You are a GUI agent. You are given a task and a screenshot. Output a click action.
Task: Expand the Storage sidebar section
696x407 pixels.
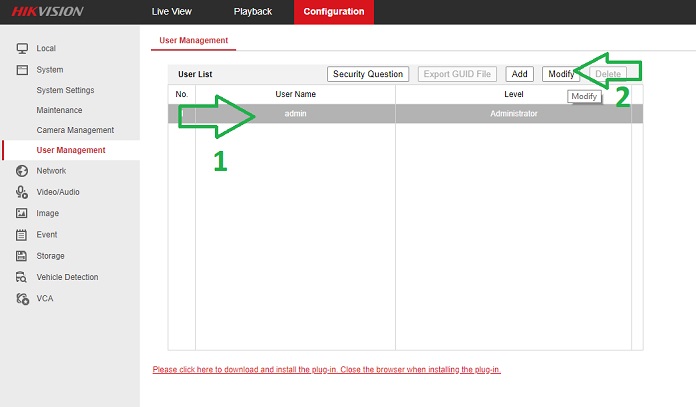coord(50,256)
